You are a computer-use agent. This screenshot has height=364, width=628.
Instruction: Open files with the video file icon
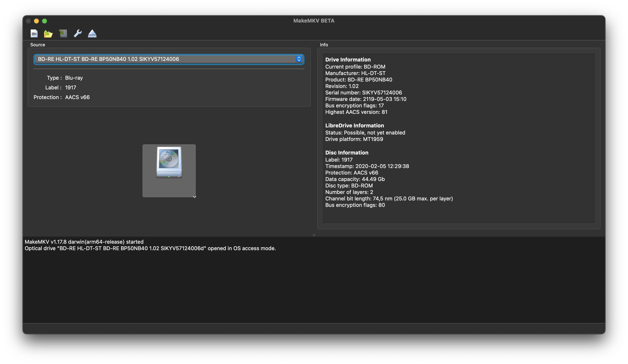(x=34, y=33)
